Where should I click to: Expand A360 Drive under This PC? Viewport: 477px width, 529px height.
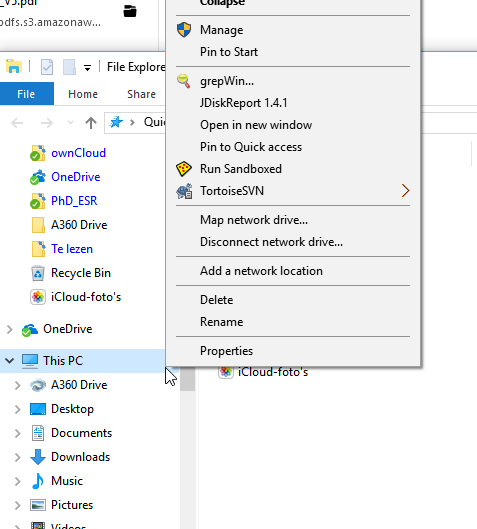(x=18, y=385)
